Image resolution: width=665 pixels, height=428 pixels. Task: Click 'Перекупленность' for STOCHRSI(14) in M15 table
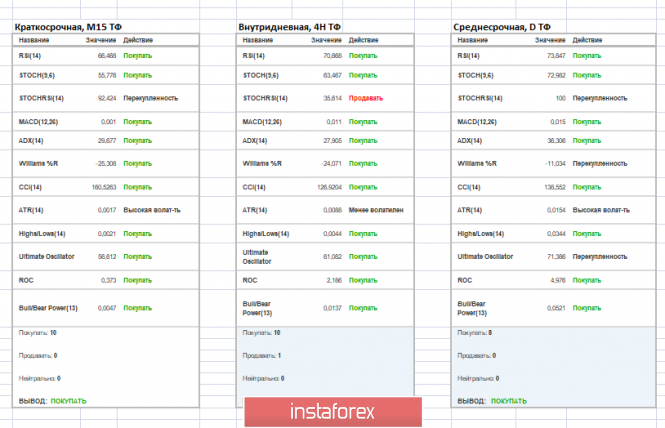coord(151,98)
